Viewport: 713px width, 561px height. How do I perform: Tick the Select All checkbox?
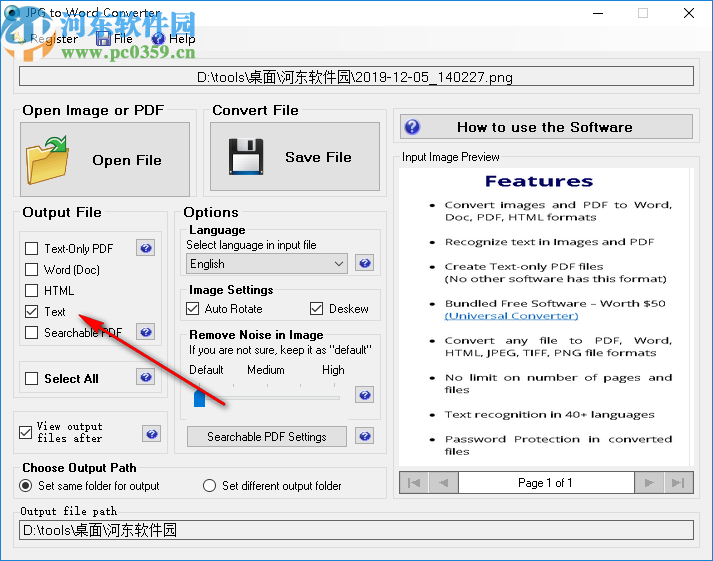pos(31,378)
